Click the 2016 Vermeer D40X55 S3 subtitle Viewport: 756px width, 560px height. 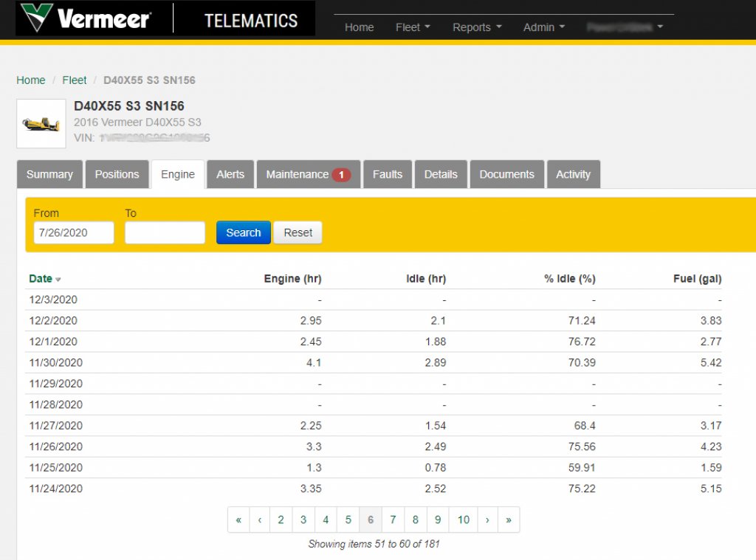pos(137,122)
